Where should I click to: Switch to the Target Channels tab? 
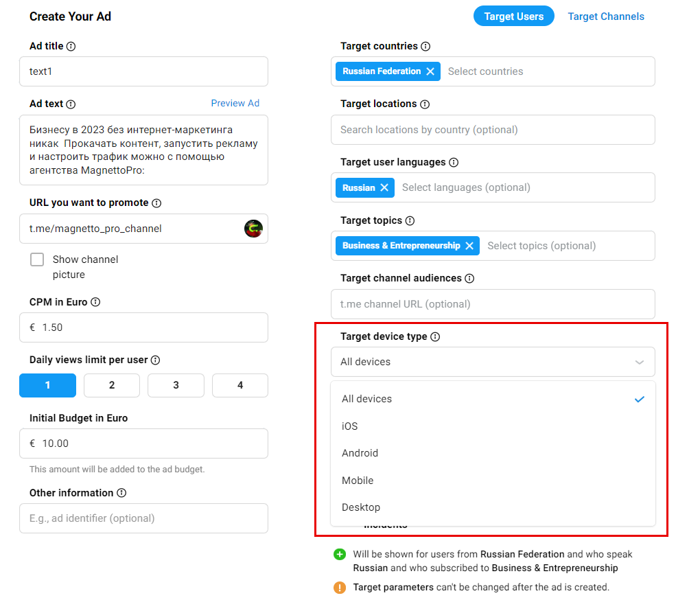click(x=606, y=16)
